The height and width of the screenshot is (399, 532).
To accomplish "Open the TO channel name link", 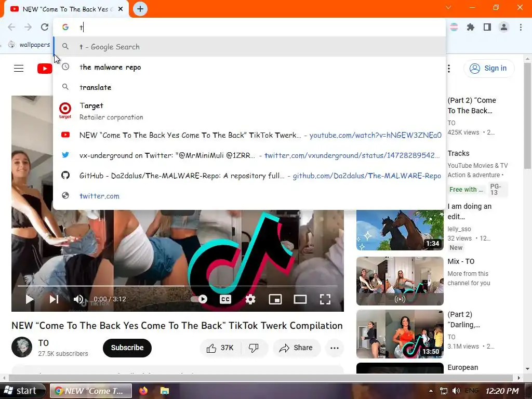I will (x=44, y=343).
